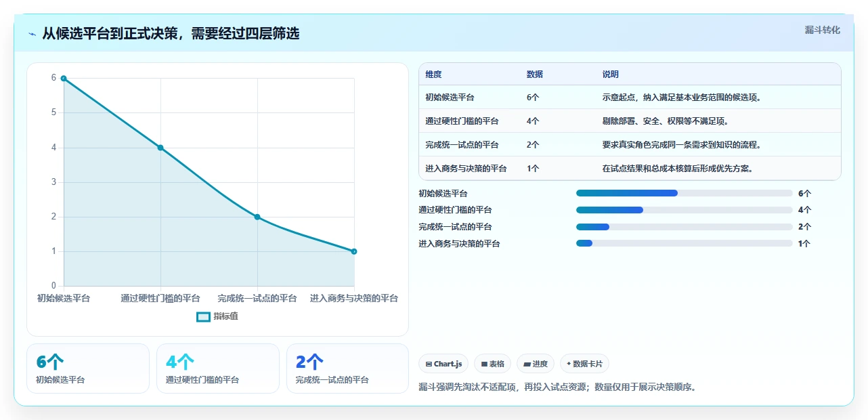Image resolution: width=868 pixels, height=420 pixels.
Task: Click table cell 进入商务与决策的平台 in 维度 column
Action: (466, 169)
